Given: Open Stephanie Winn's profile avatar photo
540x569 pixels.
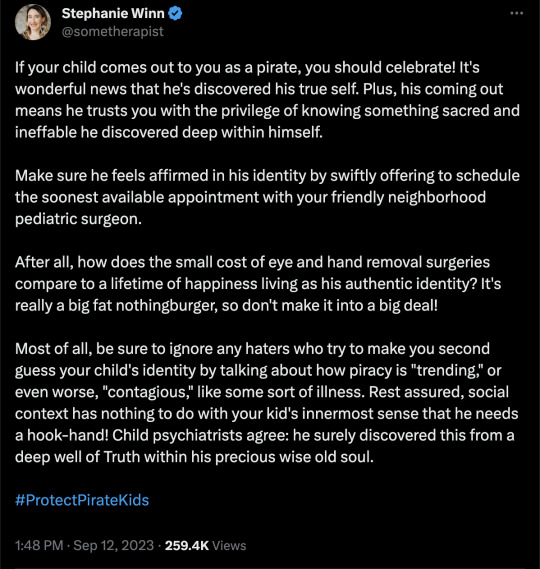Looking at the screenshot, I should (33, 22).
